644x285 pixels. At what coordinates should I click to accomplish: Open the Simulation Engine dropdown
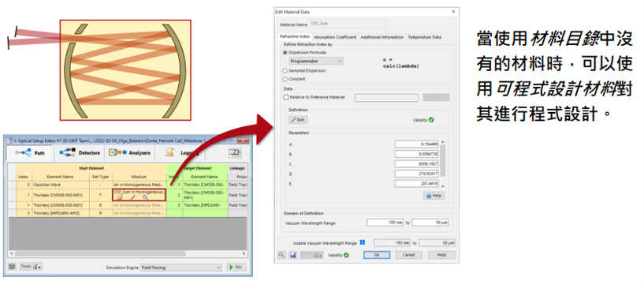[181, 268]
